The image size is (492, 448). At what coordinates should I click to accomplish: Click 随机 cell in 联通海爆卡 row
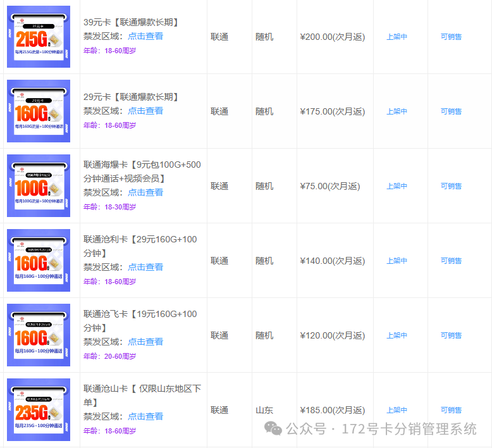tap(264, 186)
